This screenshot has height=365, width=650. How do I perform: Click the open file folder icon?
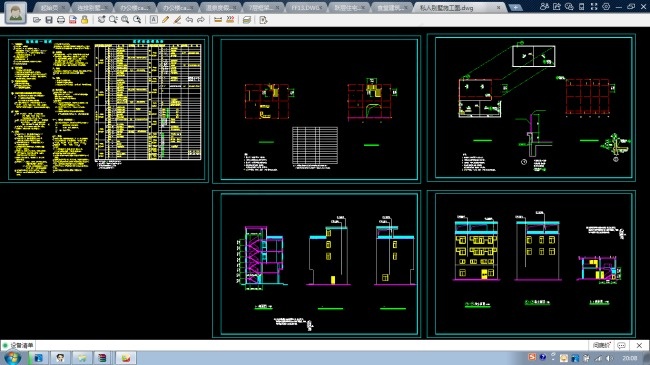(x=37, y=20)
